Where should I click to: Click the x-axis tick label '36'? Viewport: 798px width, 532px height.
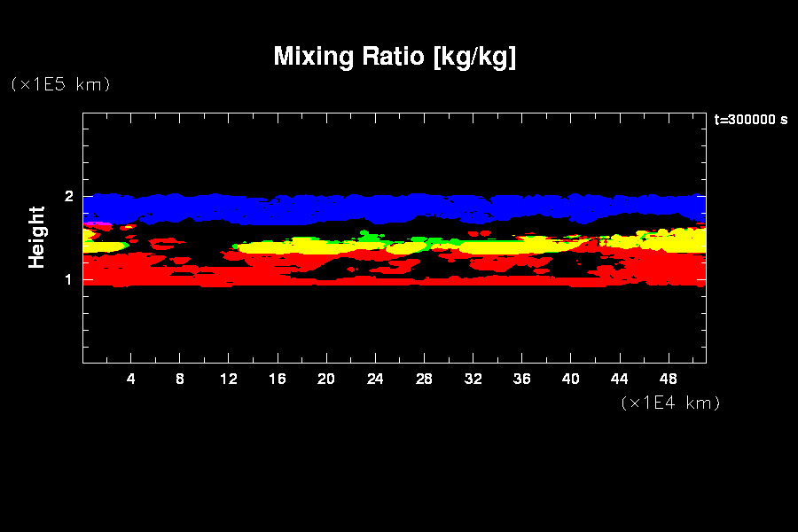tap(521, 379)
